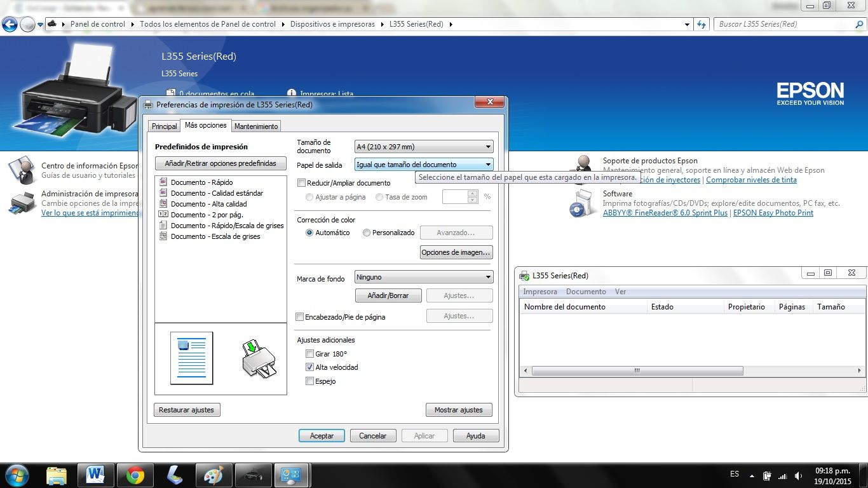
Task: Launch Google Chrome from the taskbar
Action: (x=135, y=475)
